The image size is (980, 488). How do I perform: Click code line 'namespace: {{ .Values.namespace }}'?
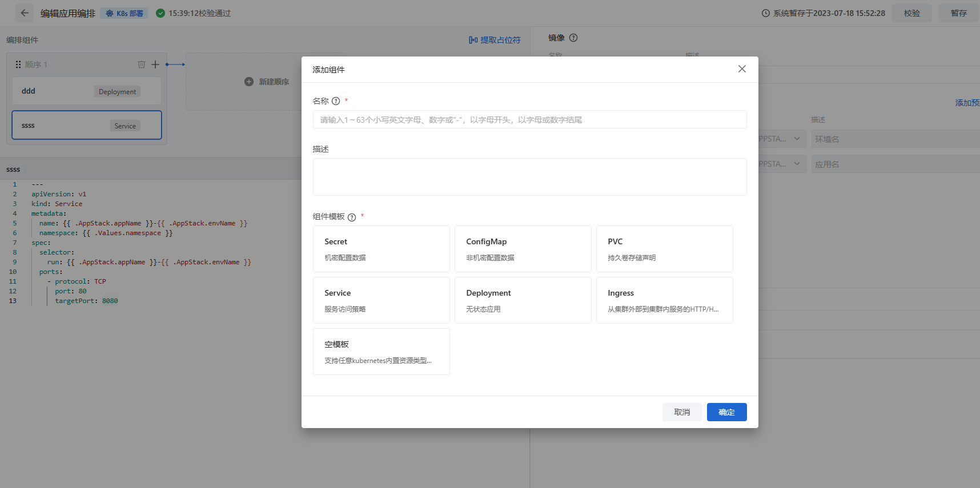[x=106, y=233]
